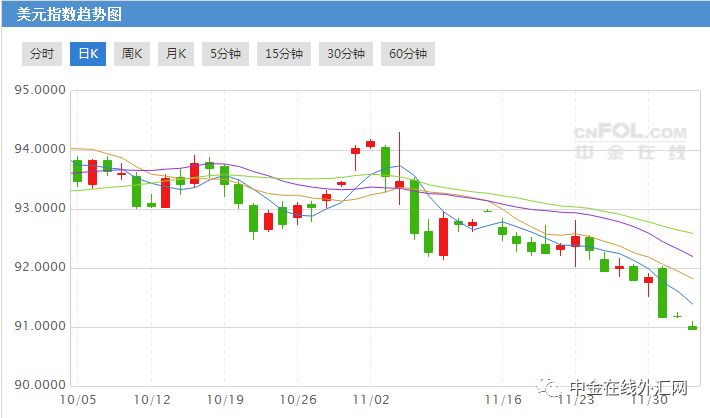Click the 90.0000 y-axis label
Viewport: 710px width, 418px height.
40,385
